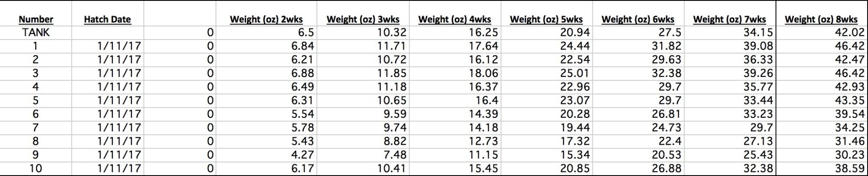Select the Weight (oz) 3wks header
Viewport: 868px width, 176px height.
click(x=363, y=20)
